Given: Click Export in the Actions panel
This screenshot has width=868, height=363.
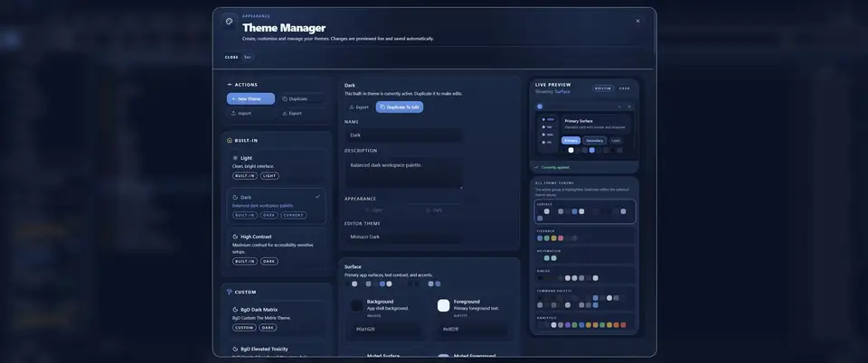Looking at the screenshot, I should (x=300, y=113).
